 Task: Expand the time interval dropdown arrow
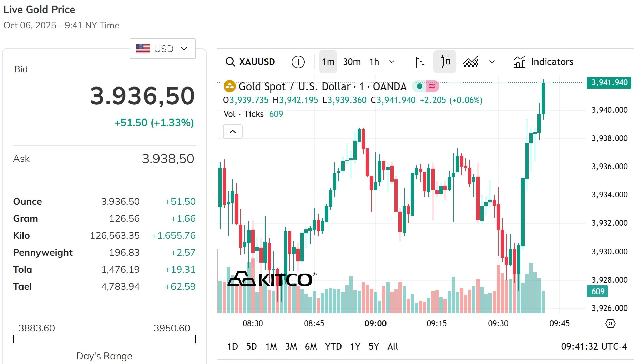(x=392, y=62)
